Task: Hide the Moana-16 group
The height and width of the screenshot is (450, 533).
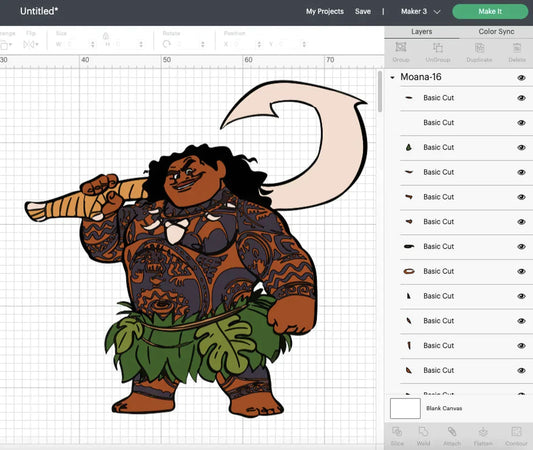Action: pyautogui.click(x=521, y=78)
